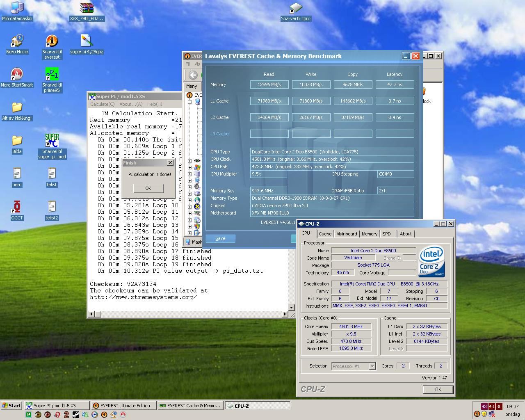The height and width of the screenshot is (420, 525).
Task: Open the tekst text file icon
Action: 52,177
